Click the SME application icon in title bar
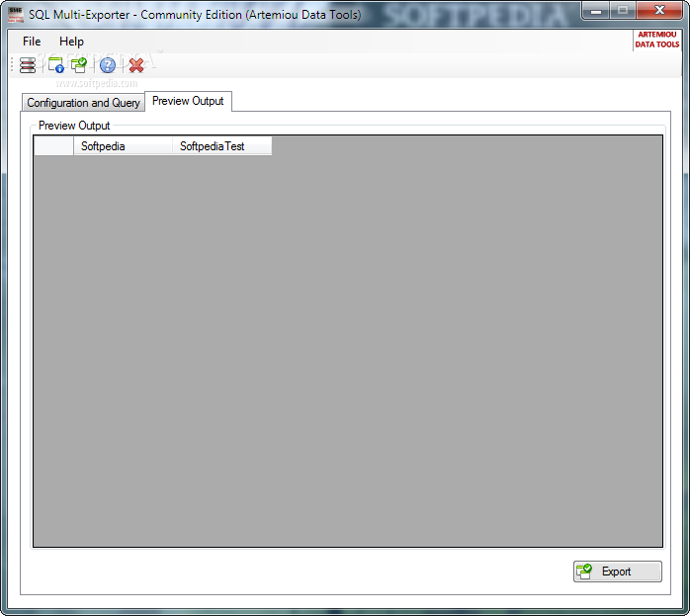The image size is (690, 616). pyautogui.click(x=16, y=15)
